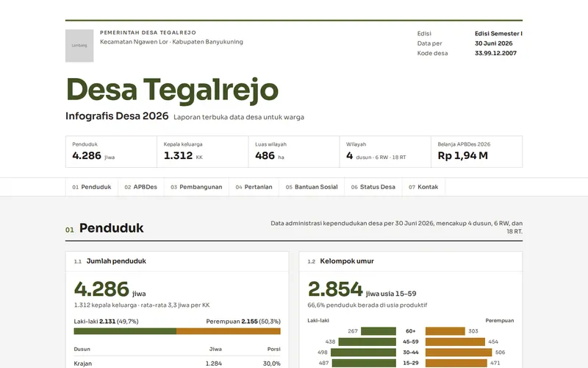Select the 04 Pertanian tab
The width and height of the screenshot is (588, 368).
pos(254,187)
